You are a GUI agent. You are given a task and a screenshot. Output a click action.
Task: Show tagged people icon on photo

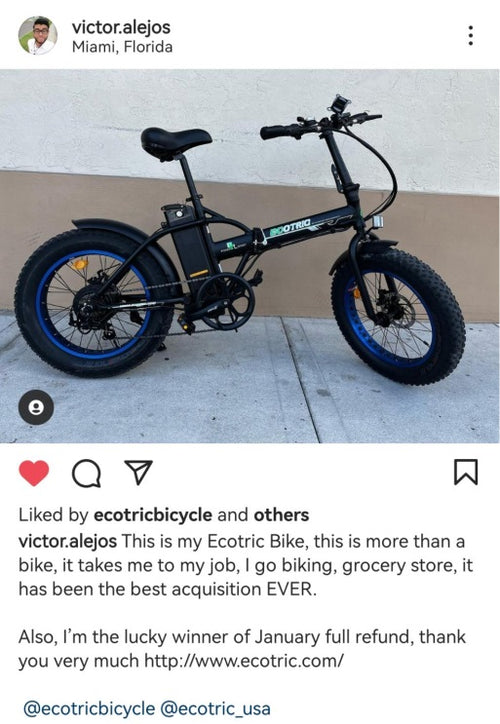coord(36,407)
